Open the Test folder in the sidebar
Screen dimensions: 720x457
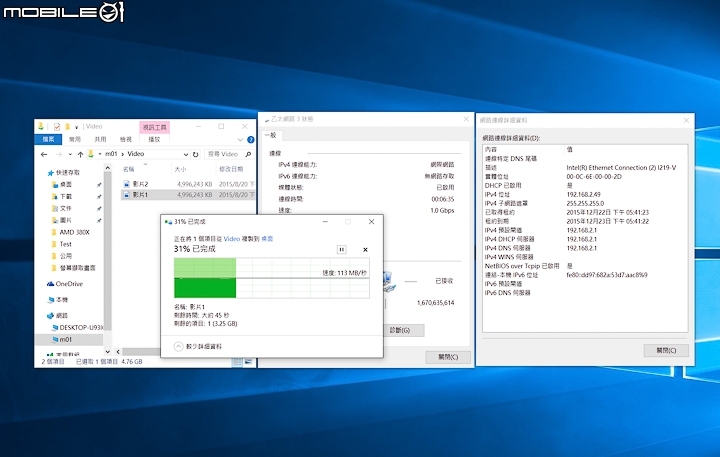tap(66, 244)
